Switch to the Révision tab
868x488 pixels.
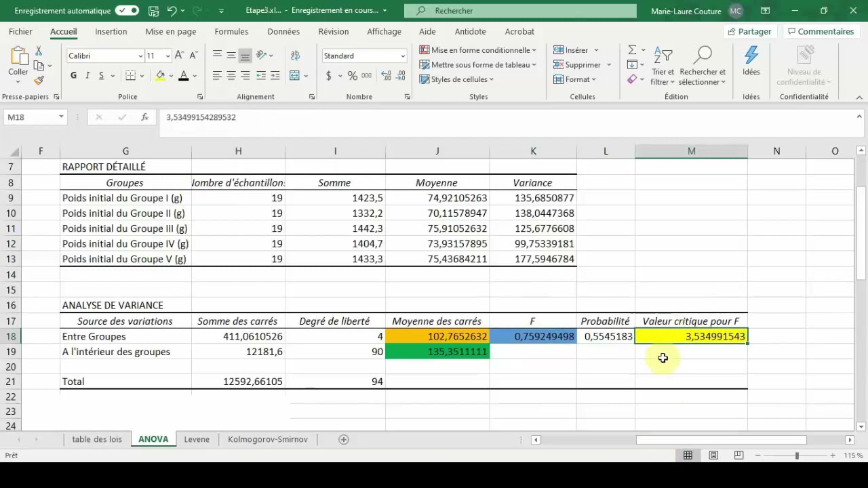pyautogui.click(x=333, y=32)
